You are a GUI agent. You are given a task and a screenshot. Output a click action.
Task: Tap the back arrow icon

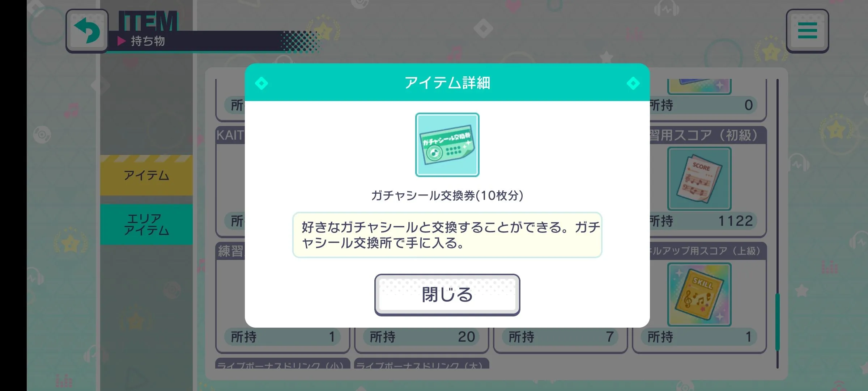click(87, 30)
